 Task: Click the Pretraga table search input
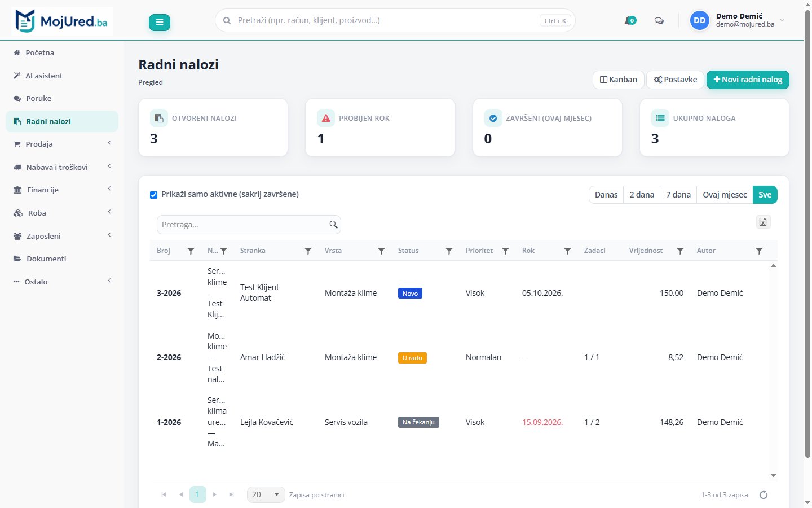click(x=249, y=225)
